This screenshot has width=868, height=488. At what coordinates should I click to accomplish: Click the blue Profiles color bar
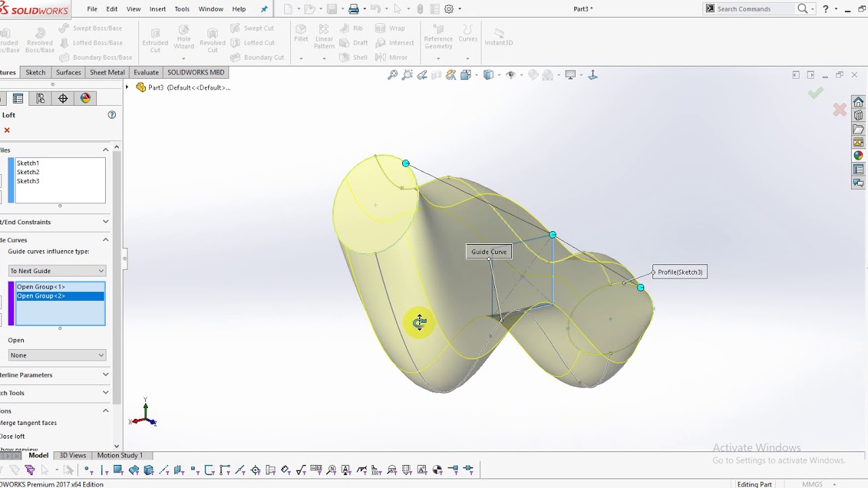(11, 180)
